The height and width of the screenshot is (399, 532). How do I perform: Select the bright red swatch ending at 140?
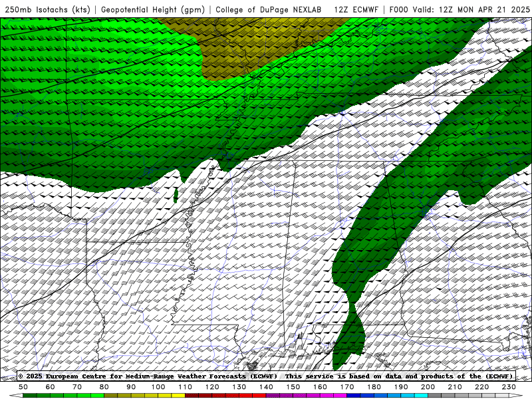point(259,396)
